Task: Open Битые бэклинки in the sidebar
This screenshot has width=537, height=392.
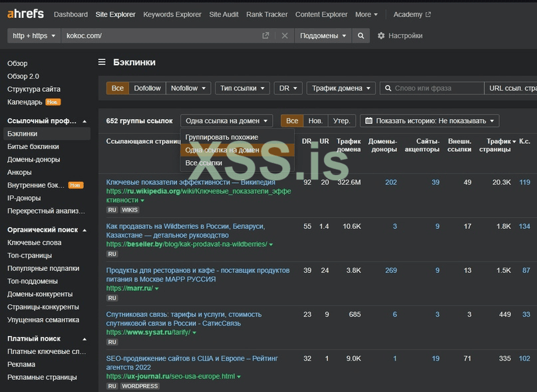Action: click(33, 146)
